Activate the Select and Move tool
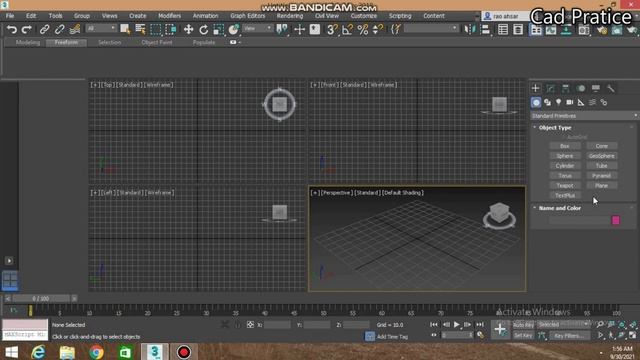The height and width of the screenshot is (360, 640). tap(188, 29)
